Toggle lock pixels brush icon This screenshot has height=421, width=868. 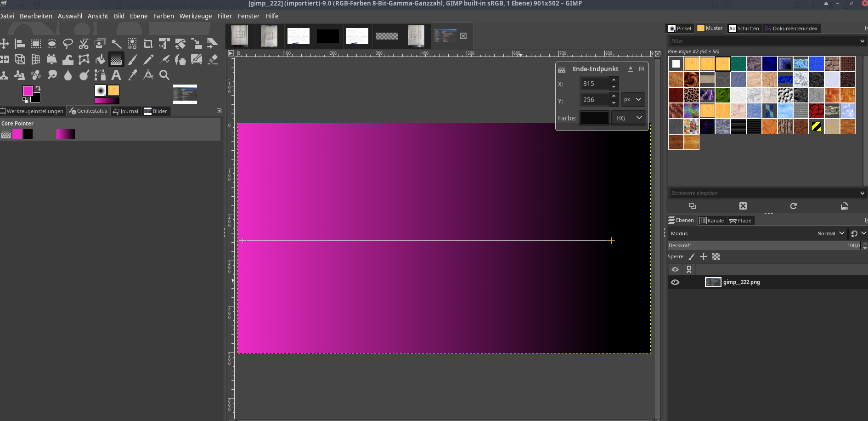[x=692, y=256]
